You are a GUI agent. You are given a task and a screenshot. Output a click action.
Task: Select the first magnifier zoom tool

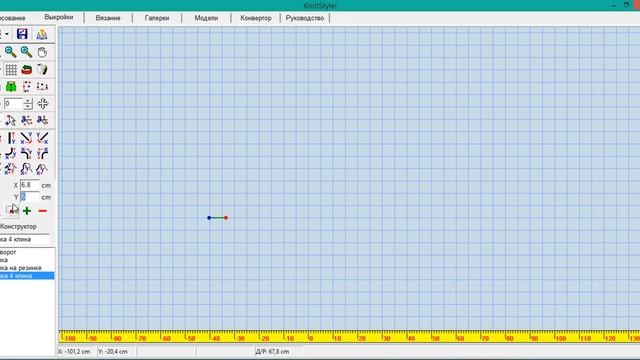pos(11,52)
